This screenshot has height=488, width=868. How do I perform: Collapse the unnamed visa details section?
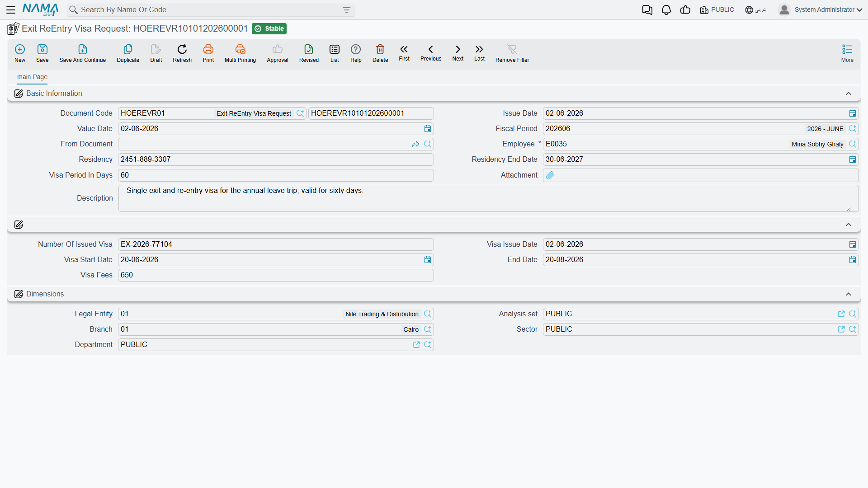pos(849,225)
